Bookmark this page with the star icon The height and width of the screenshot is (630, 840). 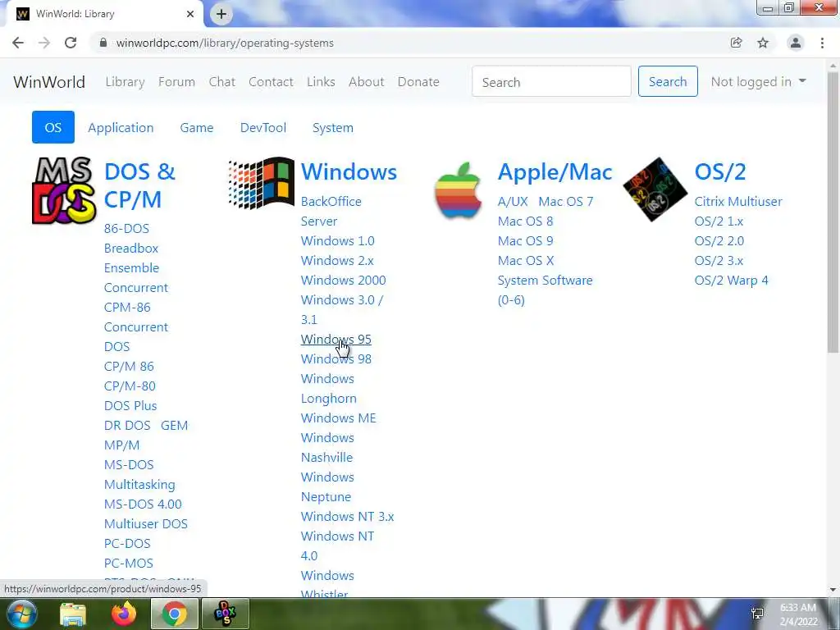pos(763,43)
